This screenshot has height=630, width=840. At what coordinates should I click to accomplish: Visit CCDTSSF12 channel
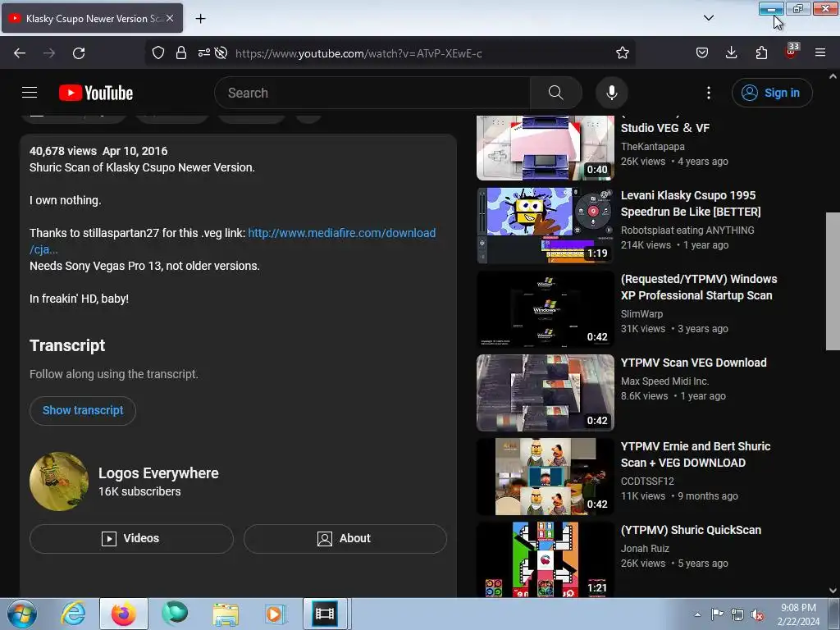(647, 481)
